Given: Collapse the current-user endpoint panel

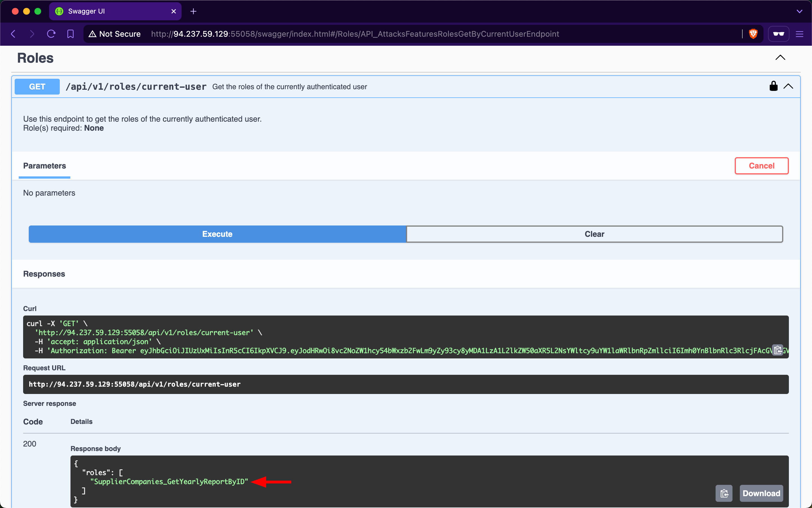Looking at the screenshot, I should [x=788, y=86].
